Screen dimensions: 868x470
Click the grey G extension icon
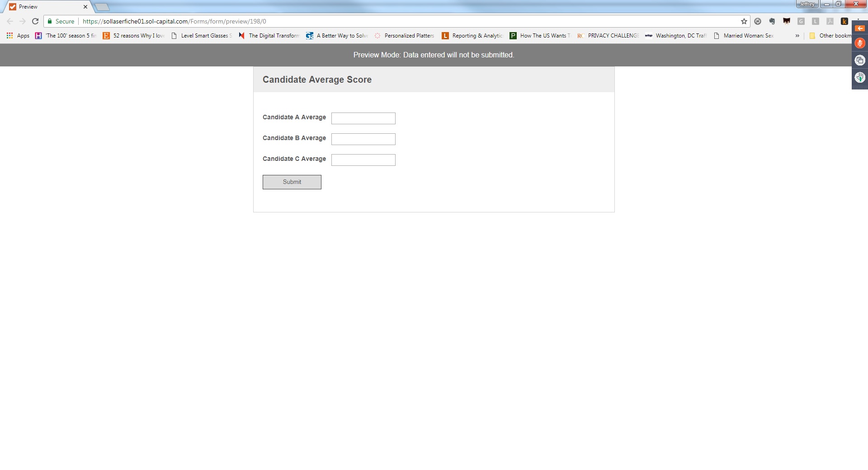801,21
